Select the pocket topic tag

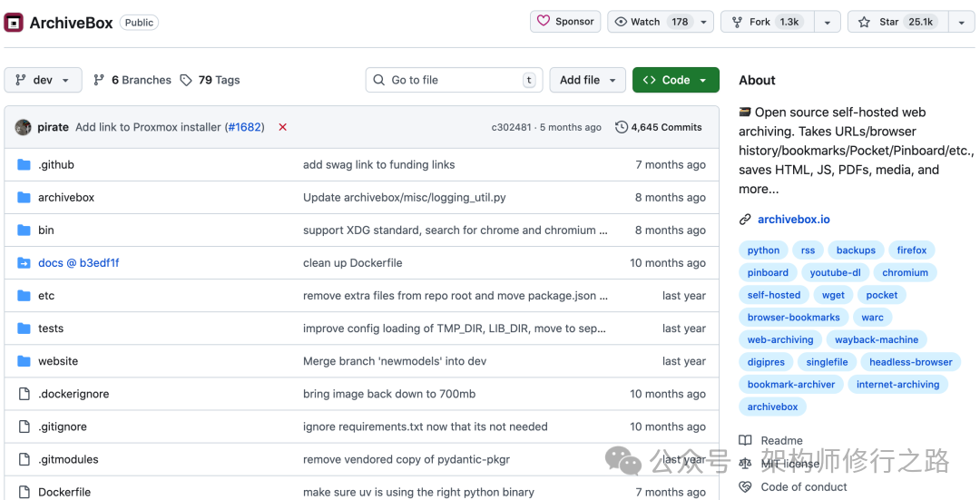pyautogui.click(x=882, y=295)
